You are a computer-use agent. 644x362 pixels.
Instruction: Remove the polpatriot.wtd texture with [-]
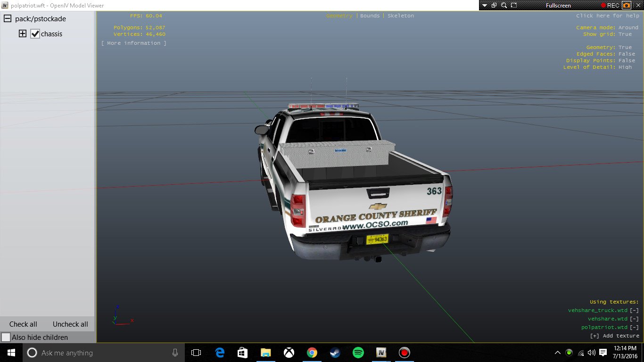click(634, 327)
